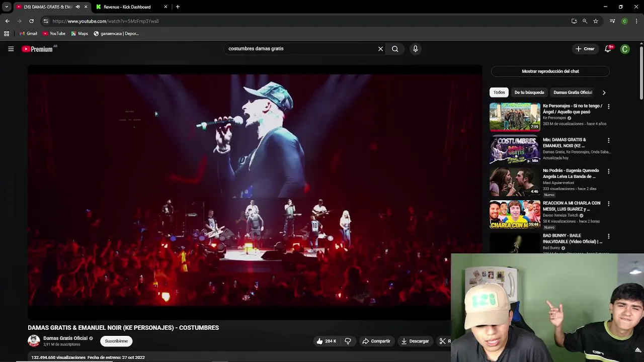644x362 pixels.
Task: Select the De tu búsqueda chip
Action: [x=529, y=93]
